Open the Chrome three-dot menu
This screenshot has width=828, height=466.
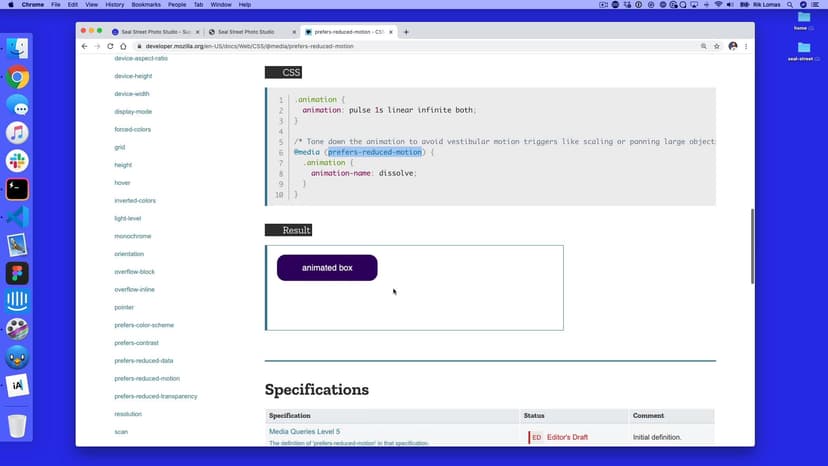click(x=746, y=46)
